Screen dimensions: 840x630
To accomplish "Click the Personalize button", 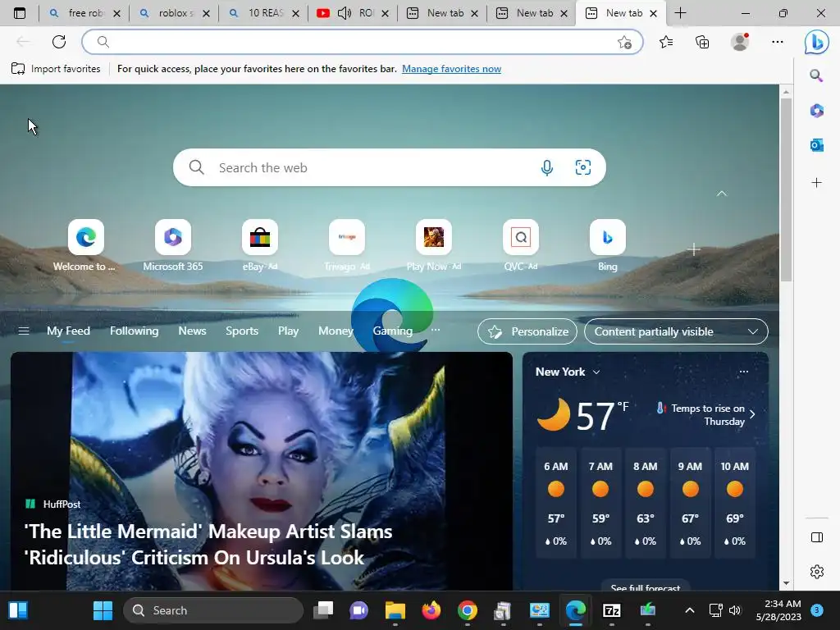I will [527, 331].
